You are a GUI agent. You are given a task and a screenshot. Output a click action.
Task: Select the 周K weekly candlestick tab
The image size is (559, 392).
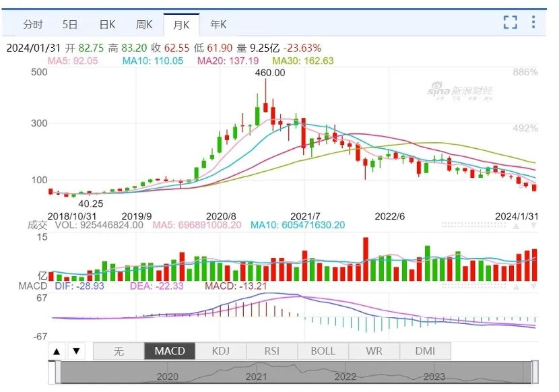click(144, 25)
